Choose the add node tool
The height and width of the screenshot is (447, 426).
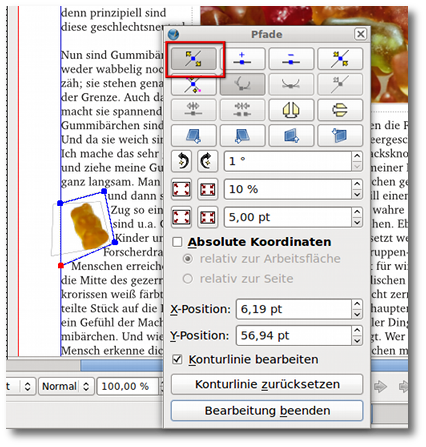click(242, 59)
